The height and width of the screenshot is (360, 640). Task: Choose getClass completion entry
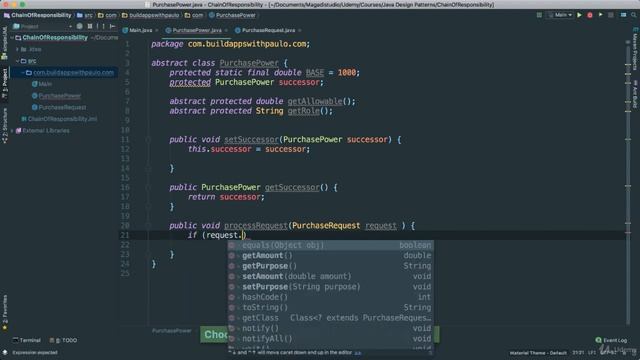click(330, 318)
